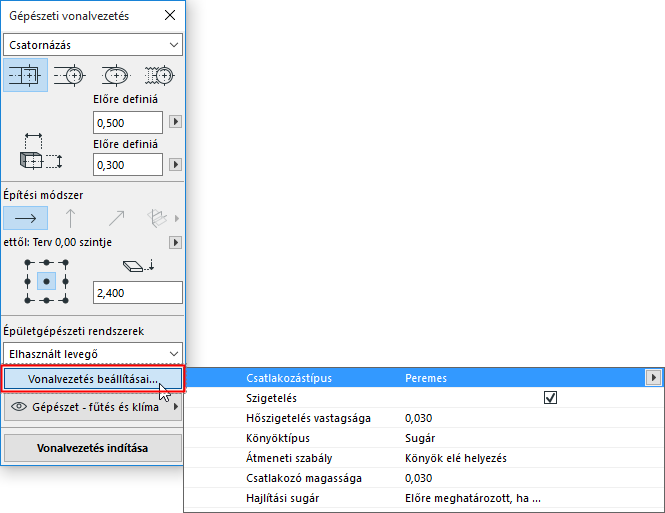This screenshot has width=665, height=513.
Task: Open layer arrow on Gépészet - fűtés és klíma
Action: (x=175, y=407)
